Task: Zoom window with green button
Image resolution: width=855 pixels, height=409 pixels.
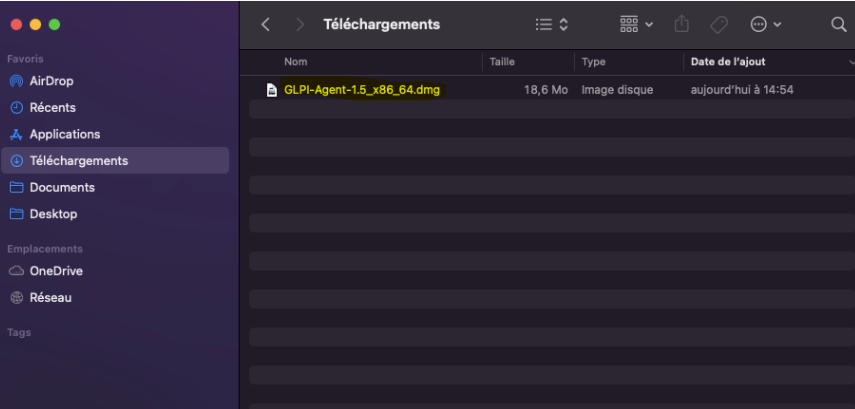Action: (x=54, y=25)
